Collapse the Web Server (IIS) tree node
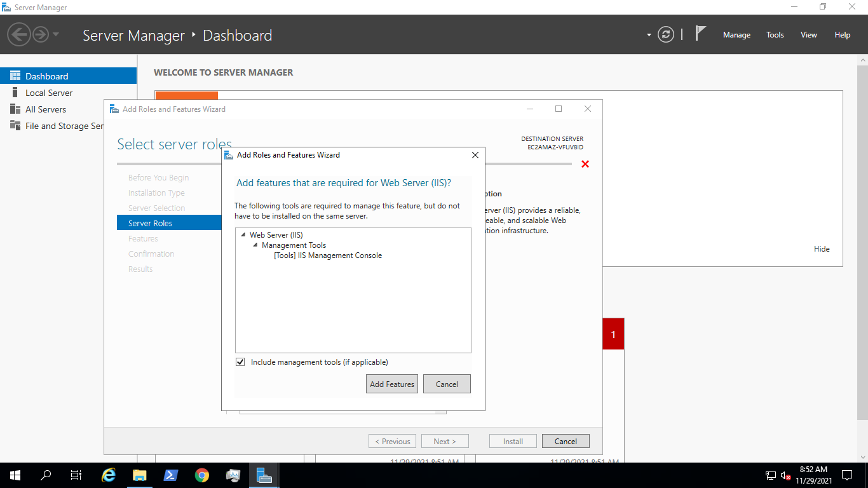 tap(242, 234)
